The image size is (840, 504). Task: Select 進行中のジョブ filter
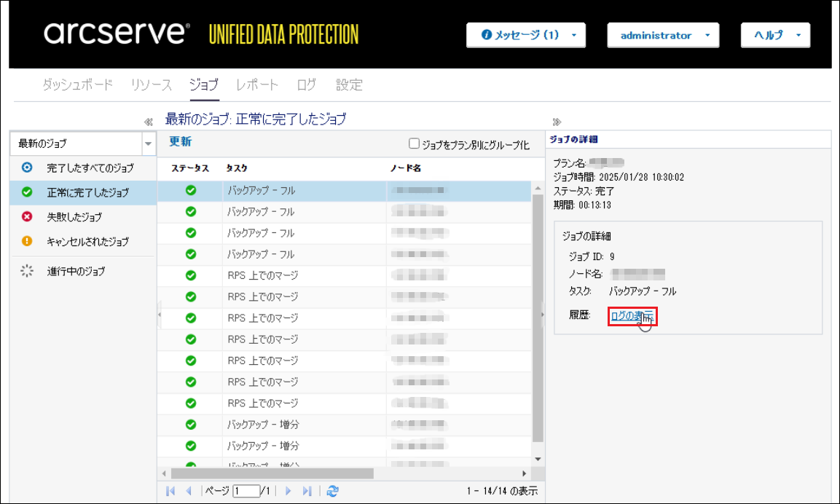83,271
